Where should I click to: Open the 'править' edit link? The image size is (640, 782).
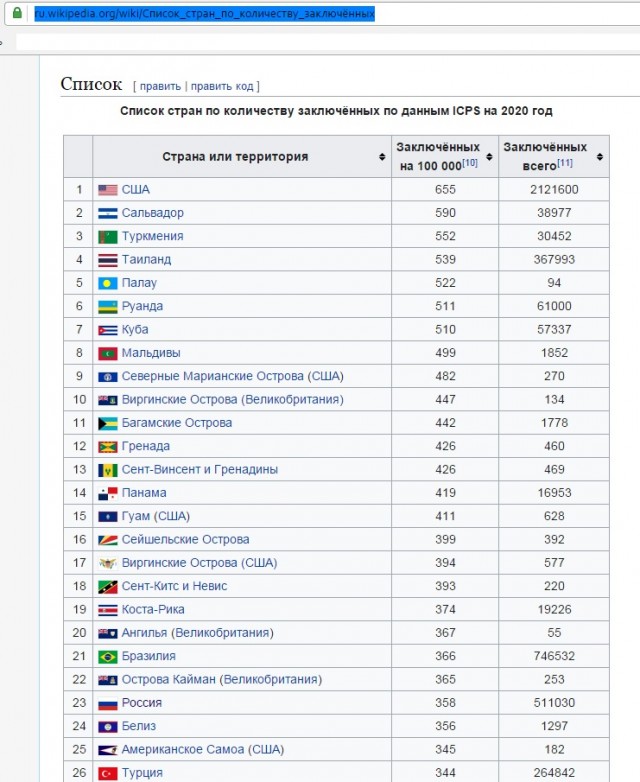click(x=160, y=86)
